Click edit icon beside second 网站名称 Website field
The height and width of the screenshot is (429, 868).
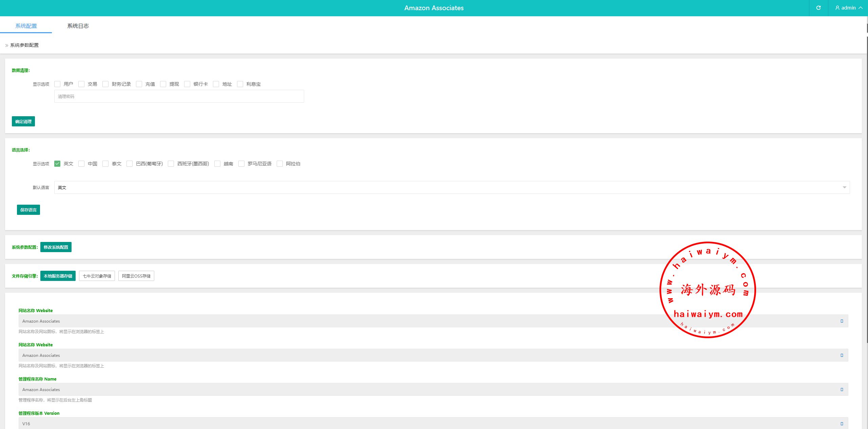click(x=842, y=355)
